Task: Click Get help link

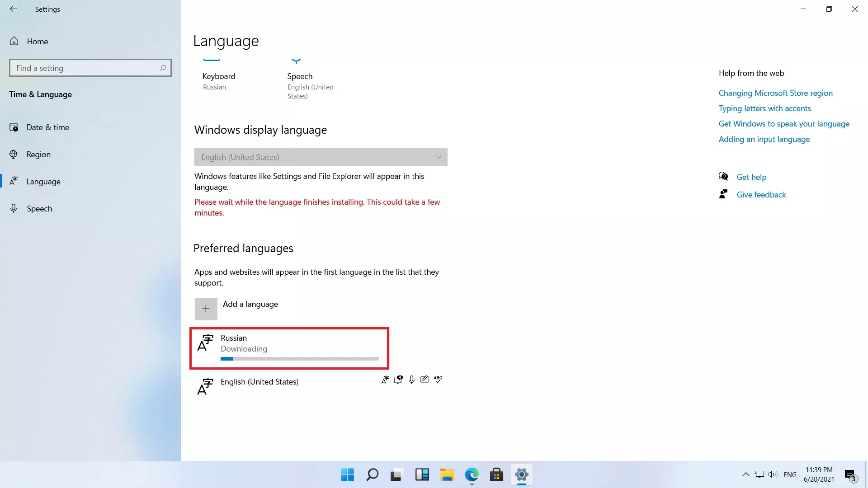Action: 751,177
